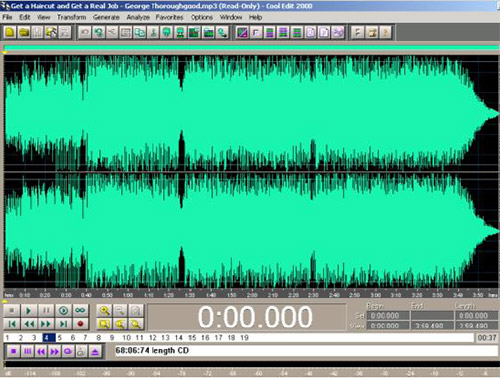Image resolution: width=500 pixels, height=380 pixels.
Task: Start recording with the red Record button
Action: tap(80, 324)
